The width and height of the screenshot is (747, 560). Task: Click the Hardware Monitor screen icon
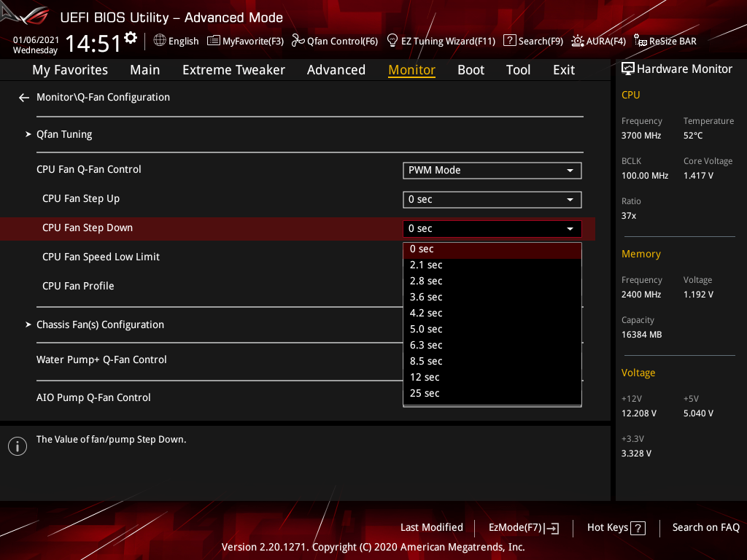tap(628, 69)
